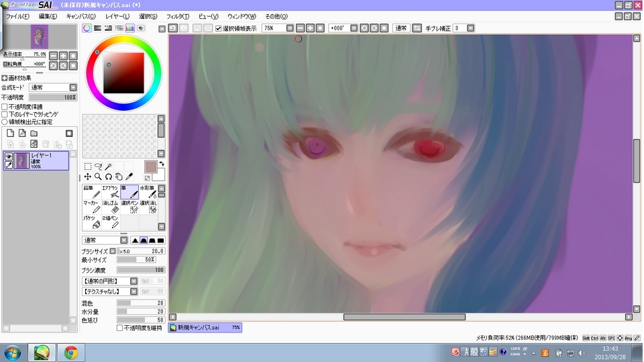Select the eyedropper color picker tool
The height and width of the screenshot is (362, 644).
tap(129, 177)
